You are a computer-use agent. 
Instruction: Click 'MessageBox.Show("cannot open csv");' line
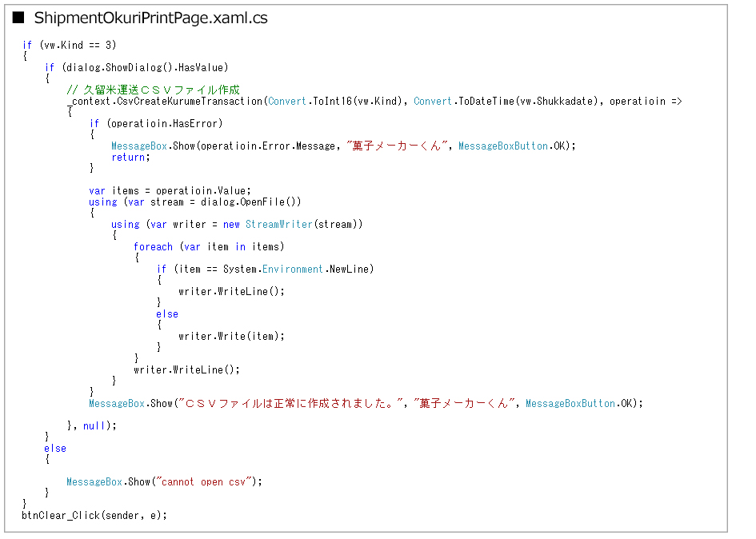tap(164, 482)
